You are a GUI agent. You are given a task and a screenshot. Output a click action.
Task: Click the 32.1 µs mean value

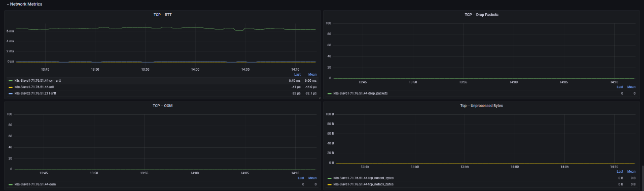pos(311,93)
